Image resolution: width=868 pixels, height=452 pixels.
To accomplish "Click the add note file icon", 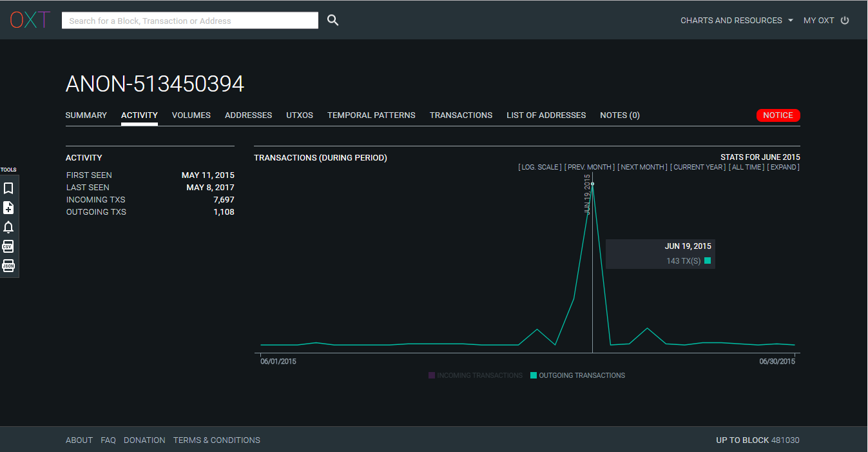I will 8,208.
